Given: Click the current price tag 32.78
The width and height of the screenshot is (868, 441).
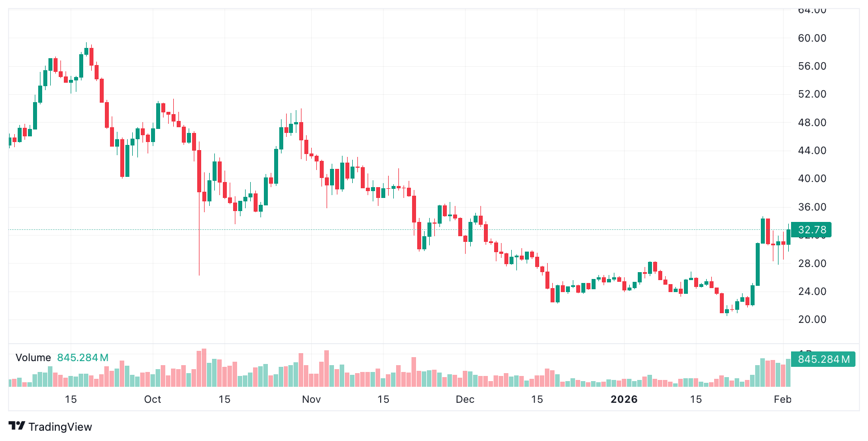Looking at the screenshot, I should pos(812,230).
